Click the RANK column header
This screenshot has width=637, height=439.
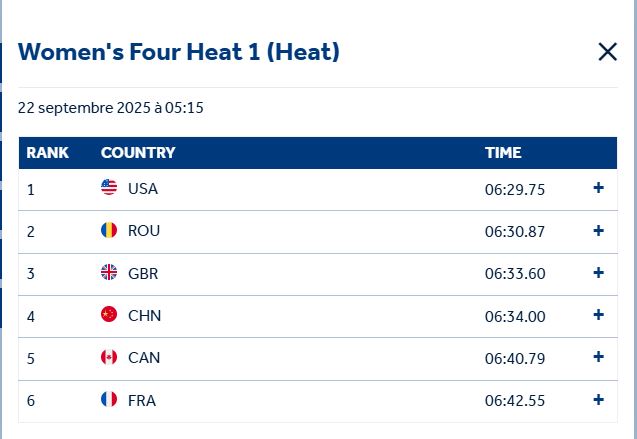47,153
